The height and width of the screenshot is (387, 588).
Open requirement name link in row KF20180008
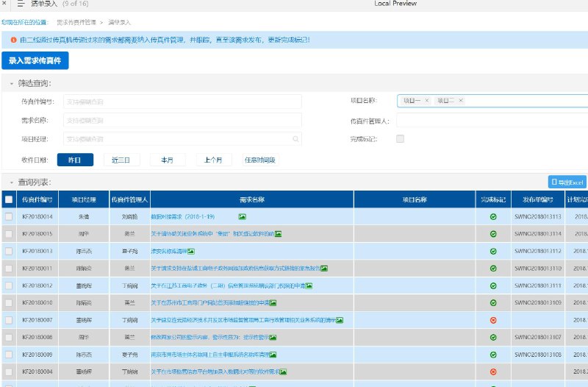coord(210,338)
